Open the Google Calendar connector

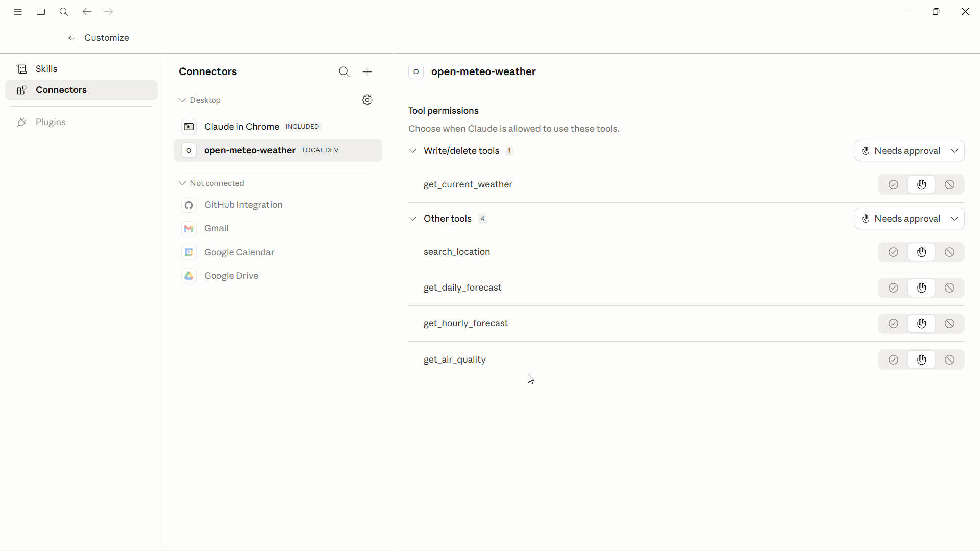click(x=278, y=252)
